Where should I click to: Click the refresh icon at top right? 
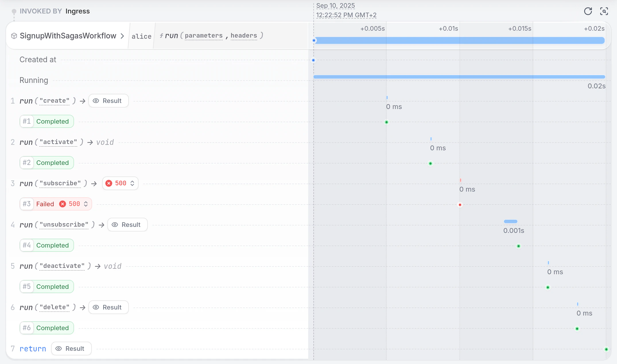(x=588, y=11)
